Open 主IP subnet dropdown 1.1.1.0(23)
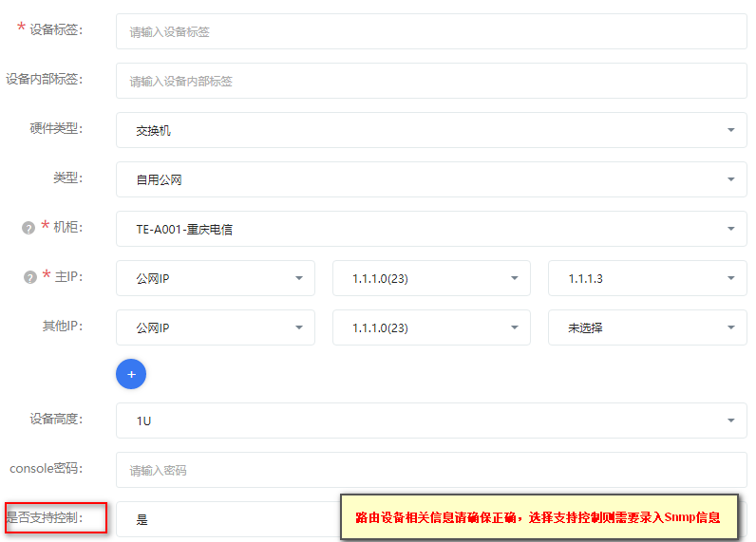The height and width of the screenshot is (542, 756). tap(431, 278)
